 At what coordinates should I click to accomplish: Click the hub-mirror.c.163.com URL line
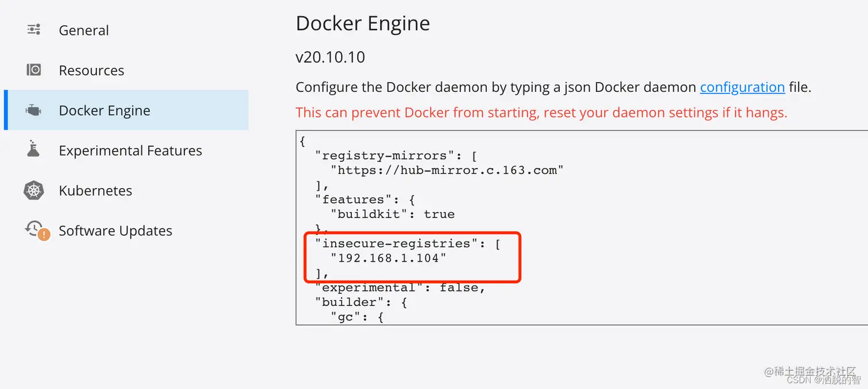tap(447, 170)
